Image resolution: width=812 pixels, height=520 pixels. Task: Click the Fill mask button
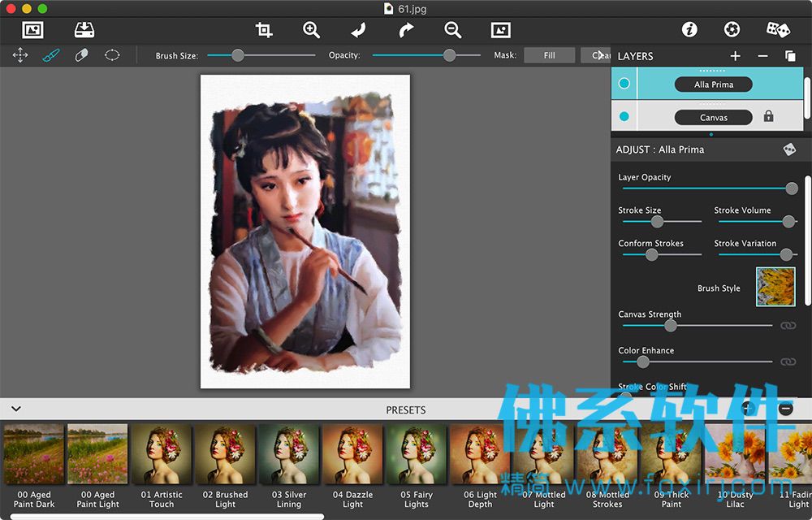pos(550,55)
